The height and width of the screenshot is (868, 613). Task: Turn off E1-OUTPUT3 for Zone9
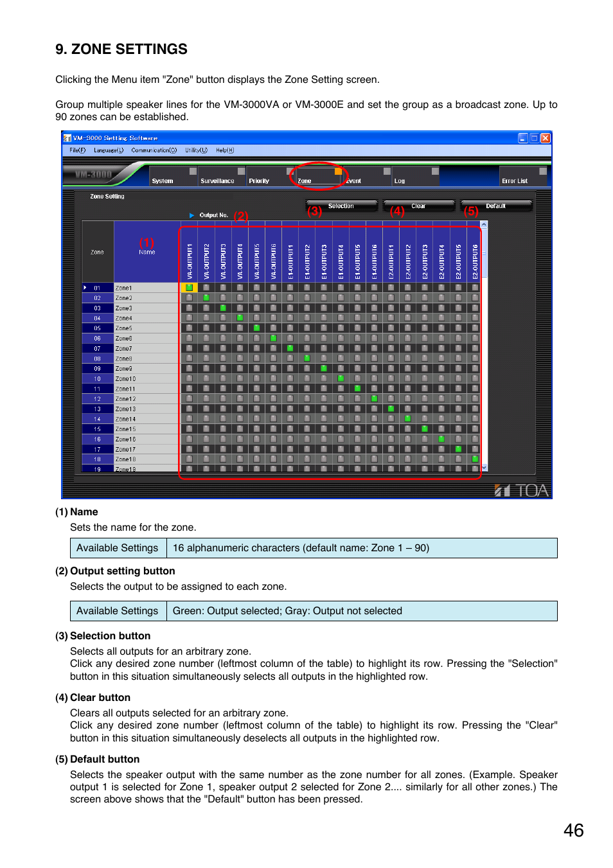[324, 368]
